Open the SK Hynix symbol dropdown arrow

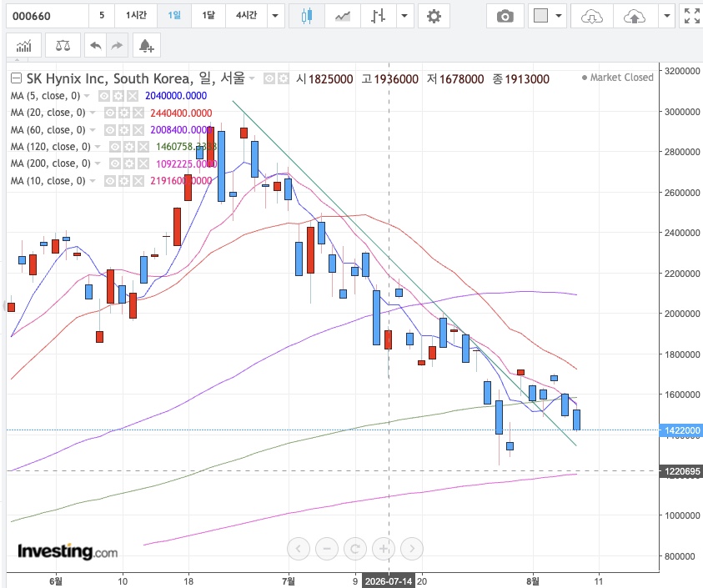pos(252,78)
